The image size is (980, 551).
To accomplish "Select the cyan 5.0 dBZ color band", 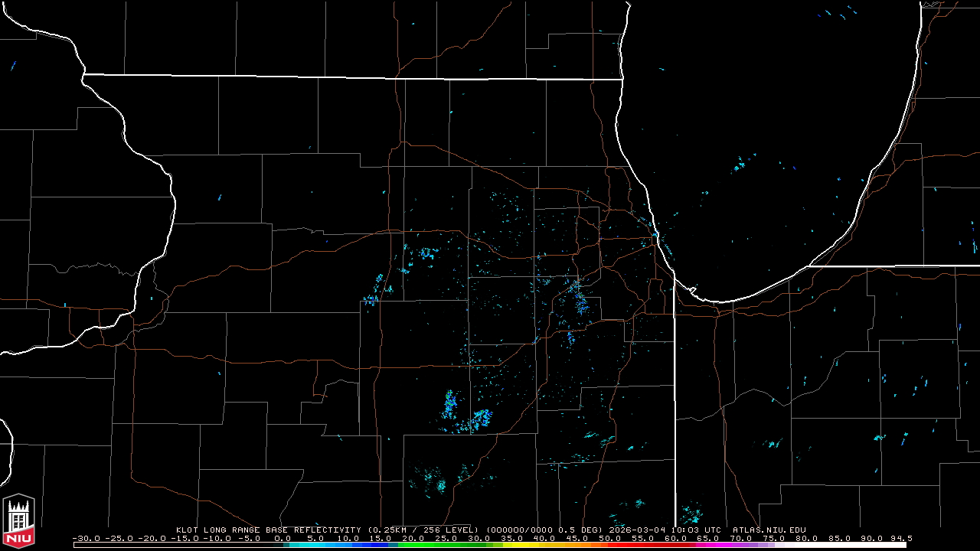I will 315,545.
